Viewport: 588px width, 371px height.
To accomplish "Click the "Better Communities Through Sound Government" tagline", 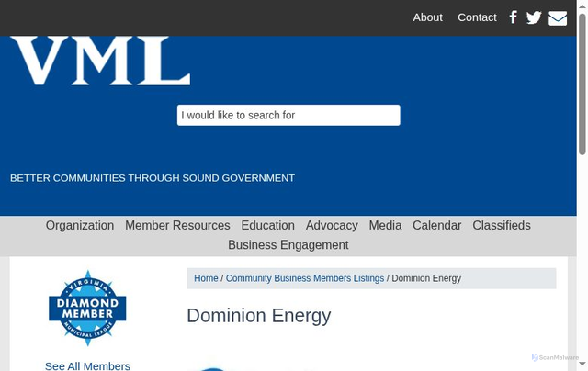I will pyautogui.click(x=153, y=178).
